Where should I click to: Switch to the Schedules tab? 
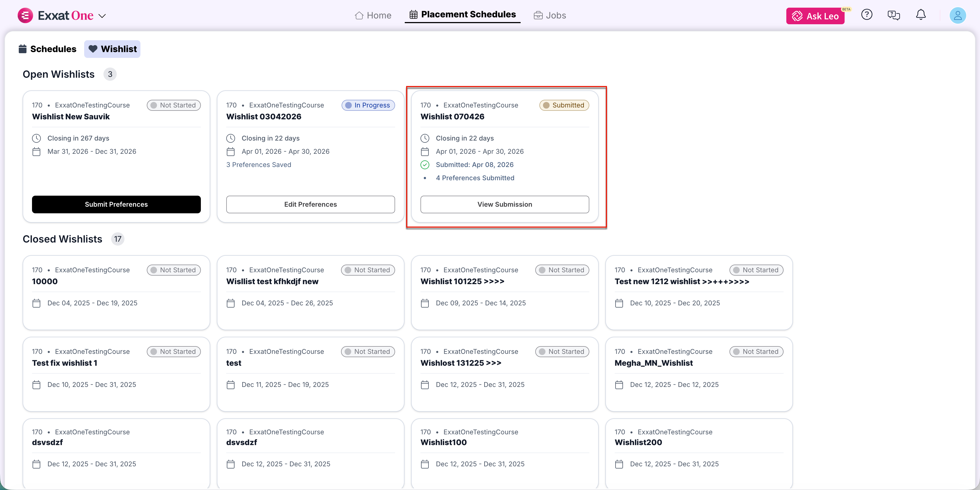(x=47, y=49)
